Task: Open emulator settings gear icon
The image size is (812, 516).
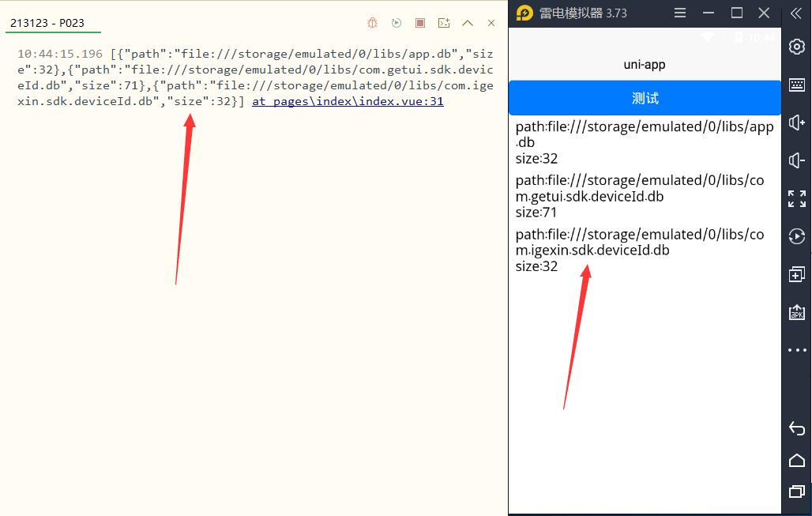Action: pos(797,47)
